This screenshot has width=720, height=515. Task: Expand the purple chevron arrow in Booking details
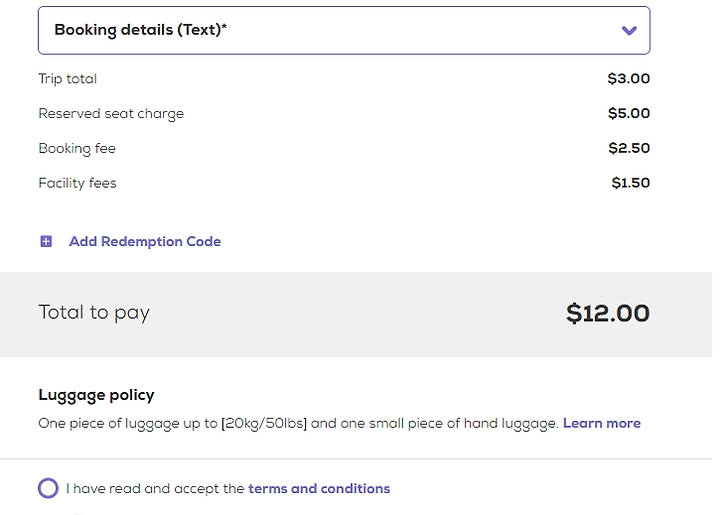(629, 31)
